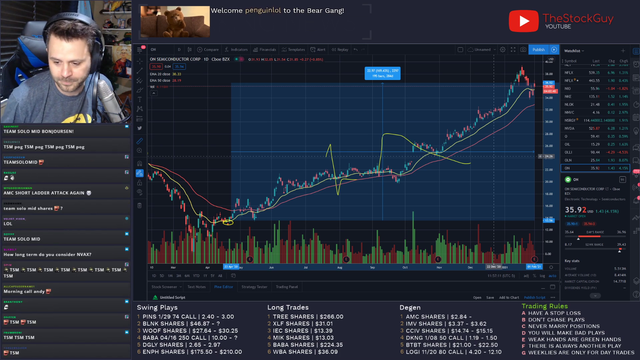Click the Twitter bird icon in left toolbar
This screenshot has height=360, width=640.
[140, 128]
